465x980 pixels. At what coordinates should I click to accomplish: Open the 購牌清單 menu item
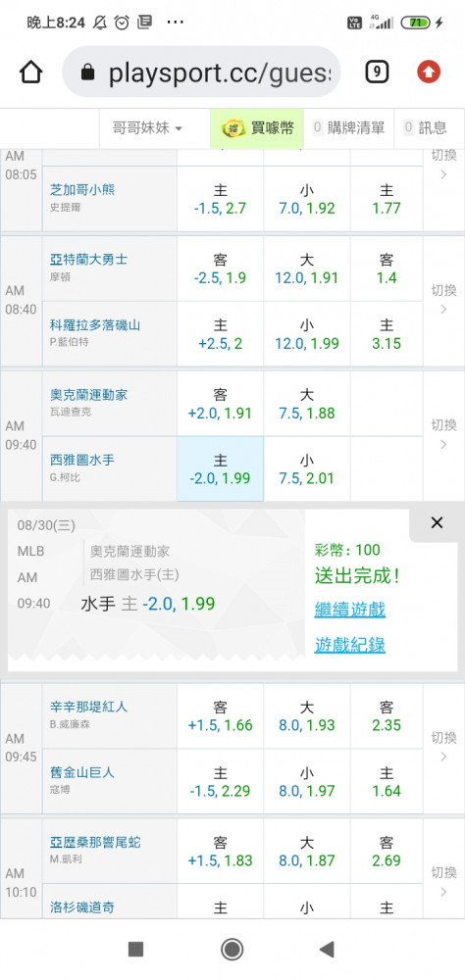tap(348, 128)
